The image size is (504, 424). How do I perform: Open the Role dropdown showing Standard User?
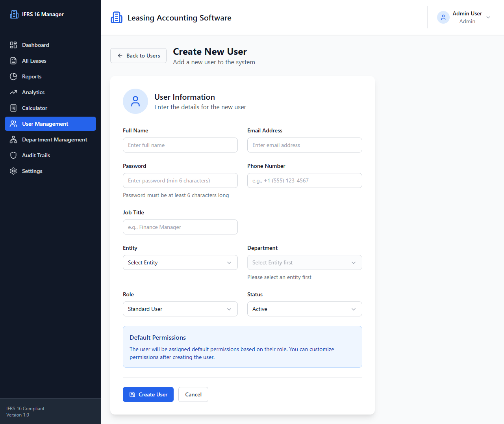click(x=180, y=309)
